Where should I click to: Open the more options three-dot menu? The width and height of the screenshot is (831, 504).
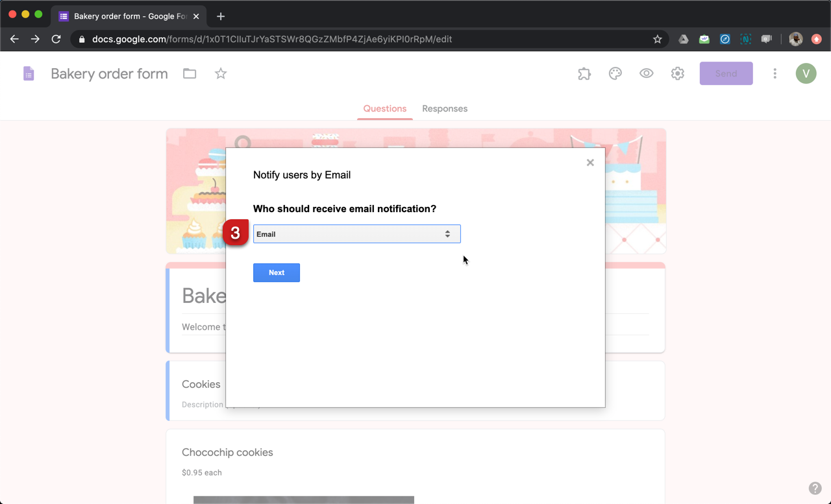[x=775, y=73]
